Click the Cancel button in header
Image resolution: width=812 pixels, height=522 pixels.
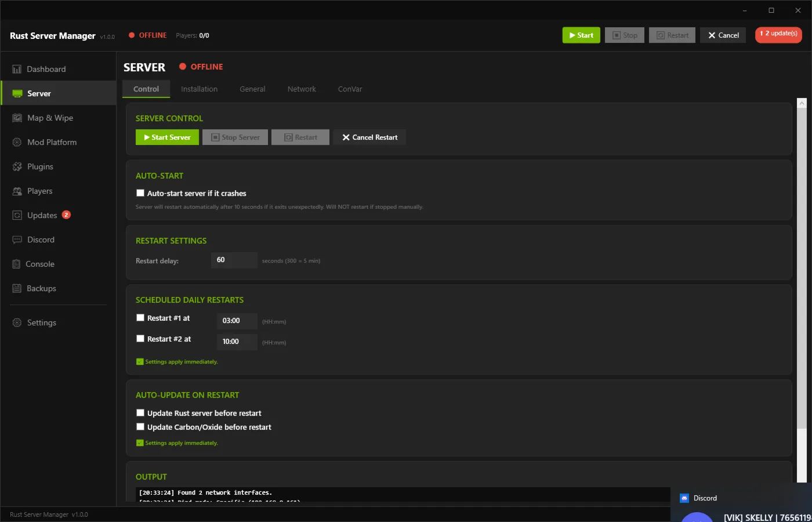pos(723,35)
